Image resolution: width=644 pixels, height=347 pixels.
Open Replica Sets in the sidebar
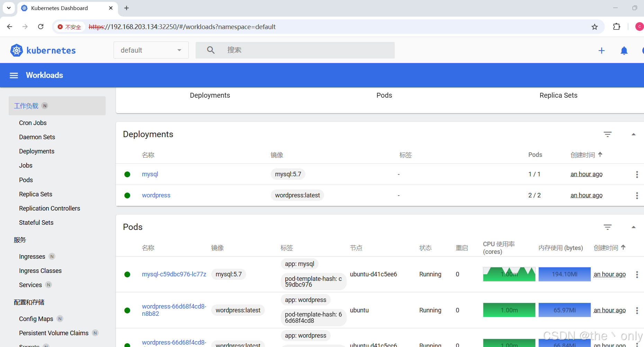pyautogui.click(x=36, y=194)
